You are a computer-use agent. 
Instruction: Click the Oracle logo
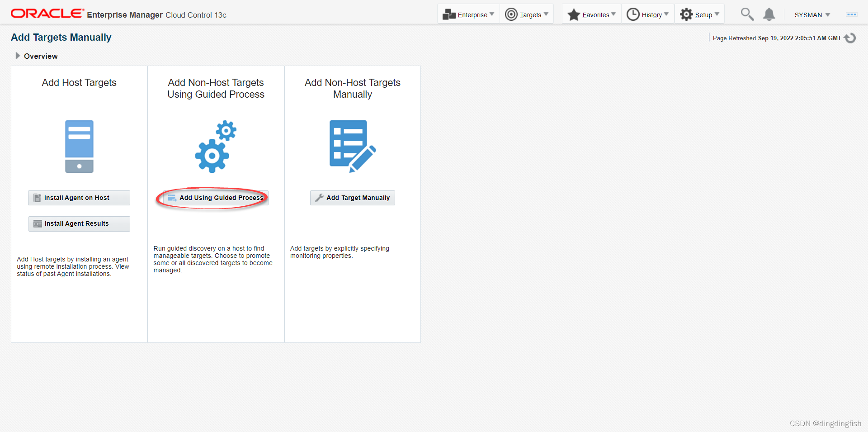[47, 13]
